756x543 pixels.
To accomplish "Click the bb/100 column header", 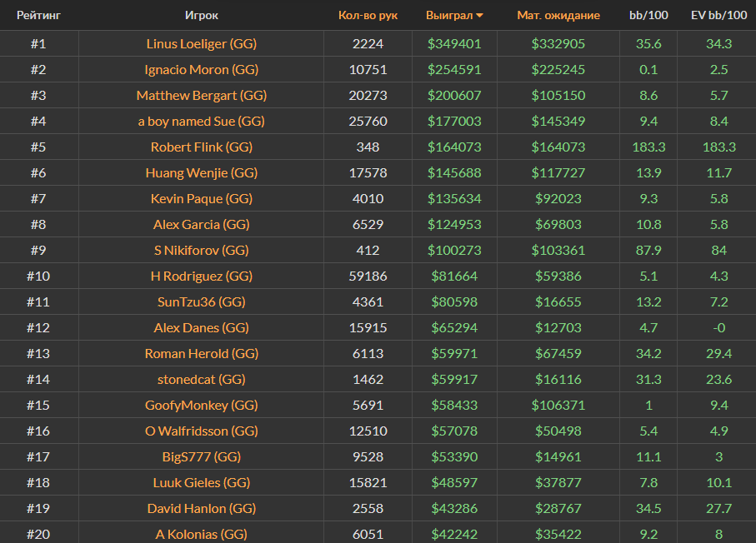I will 648,15.
